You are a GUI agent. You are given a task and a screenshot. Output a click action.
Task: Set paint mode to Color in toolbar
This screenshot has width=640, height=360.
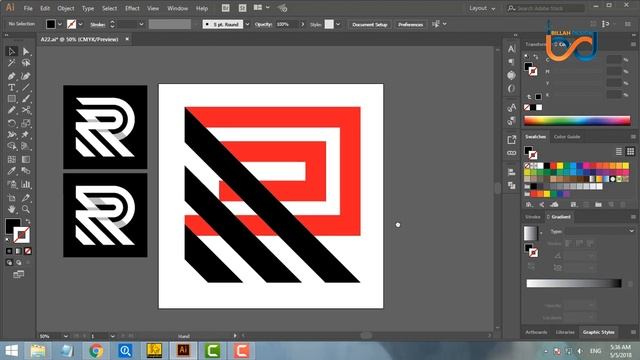[9, 251]
